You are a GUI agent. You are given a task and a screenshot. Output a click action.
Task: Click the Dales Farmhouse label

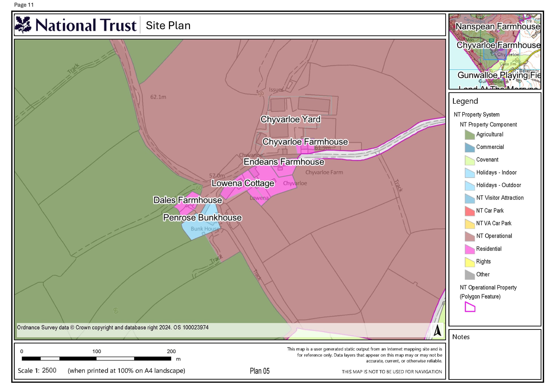[x=188, y=200]
